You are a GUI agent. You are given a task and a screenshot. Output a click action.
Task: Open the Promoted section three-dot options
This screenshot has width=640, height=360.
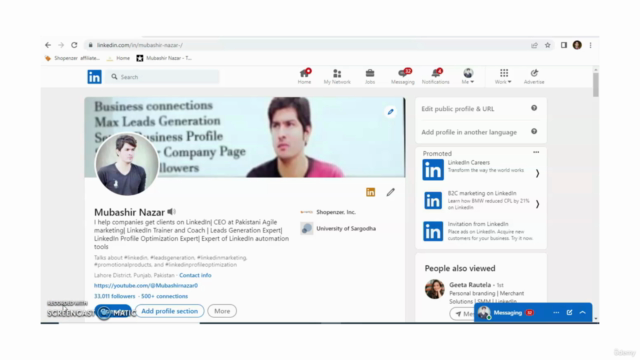536,152
